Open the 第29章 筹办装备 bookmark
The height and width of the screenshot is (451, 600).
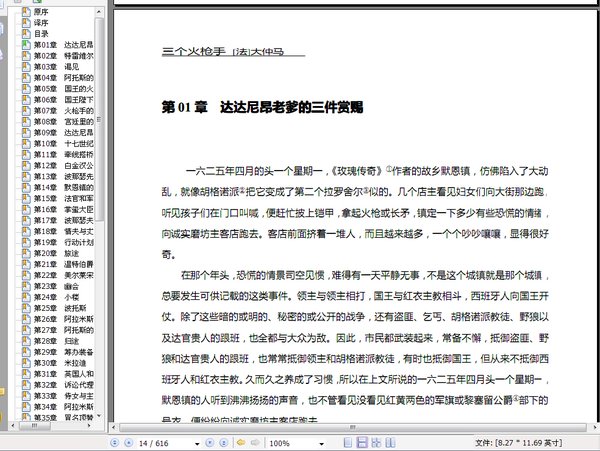click(63, 352)
